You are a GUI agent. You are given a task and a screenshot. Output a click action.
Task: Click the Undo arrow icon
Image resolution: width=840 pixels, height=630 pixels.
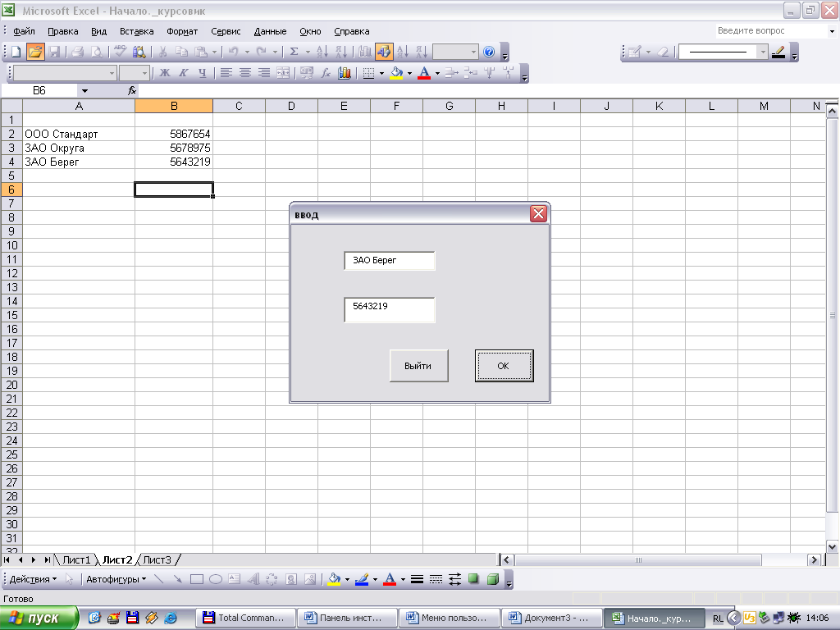click(x=233, y=52)
